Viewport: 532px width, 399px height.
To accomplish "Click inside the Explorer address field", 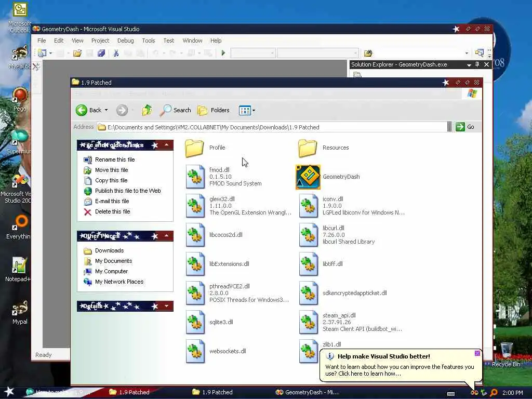I will tap(271, 127).
